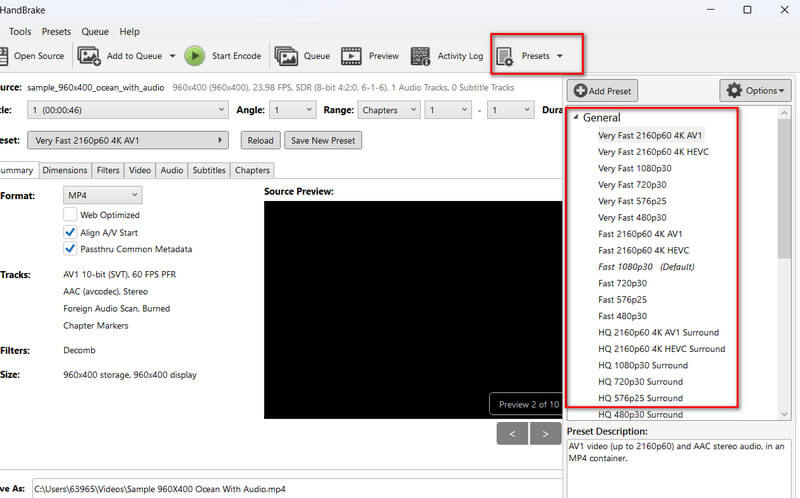Open the Tools menu
The width and height of the screenshot is (800, 498).
pyautogui.click(x=20, y=32)
